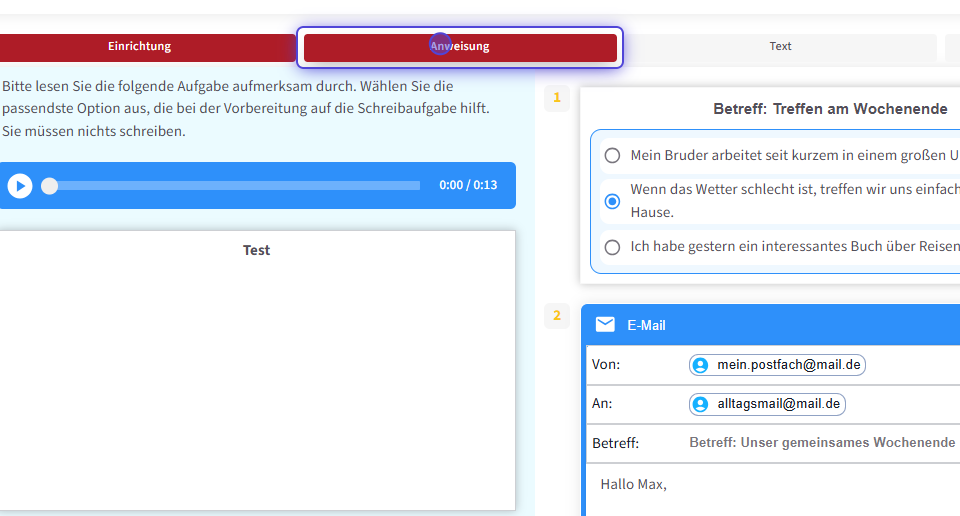Select option starting 'Mein Bruder arbeitet'
The height and width of the screenshot is (516, 960).
click(612, 156)
